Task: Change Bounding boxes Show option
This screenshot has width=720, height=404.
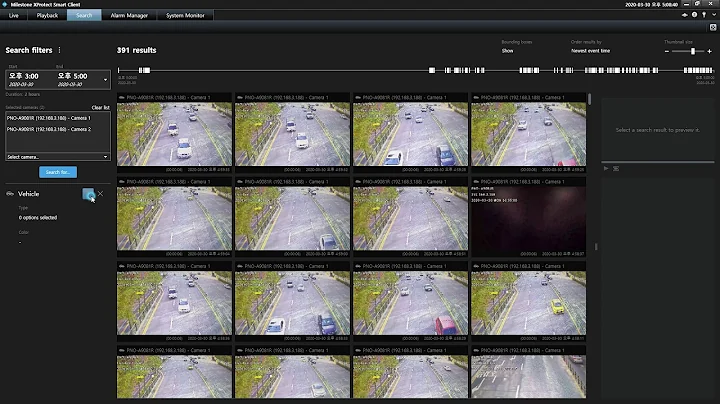Action: tap(507, 51)
